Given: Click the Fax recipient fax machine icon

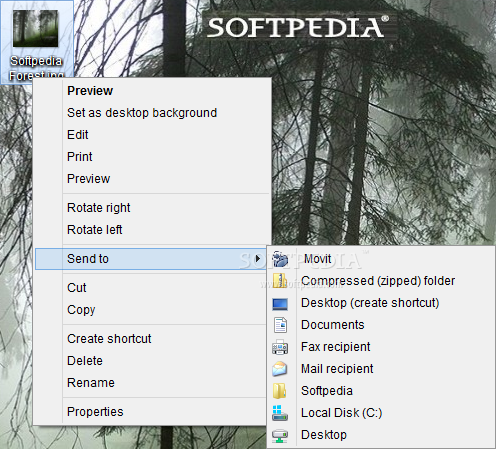Looking at the screenshot, I should [280, 347].
